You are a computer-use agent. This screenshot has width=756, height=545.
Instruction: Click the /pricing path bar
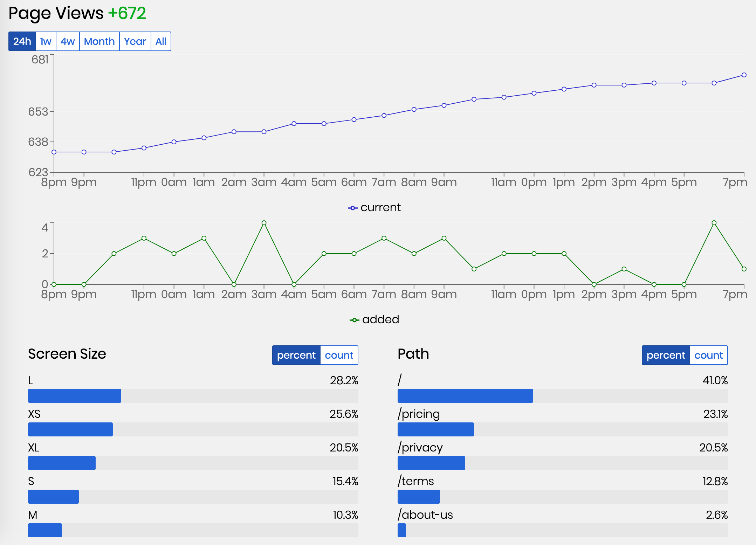coord(435,429)
